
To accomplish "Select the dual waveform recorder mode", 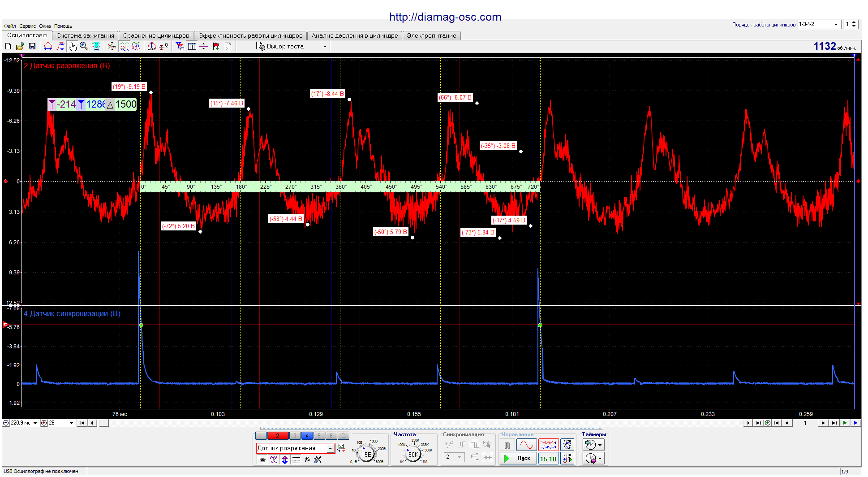I will (549, 445).
